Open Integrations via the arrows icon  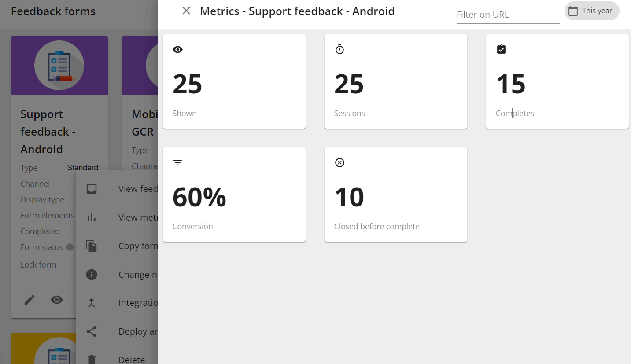click(92, 302)
